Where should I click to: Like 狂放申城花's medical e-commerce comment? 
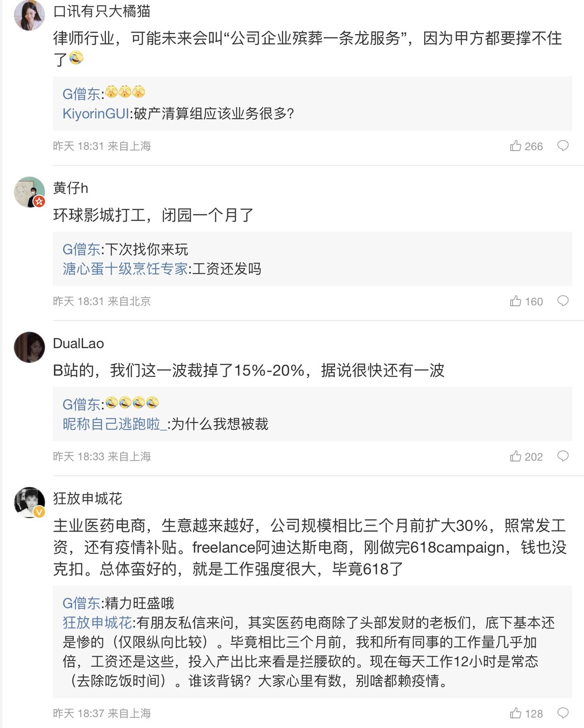(516, 713)
